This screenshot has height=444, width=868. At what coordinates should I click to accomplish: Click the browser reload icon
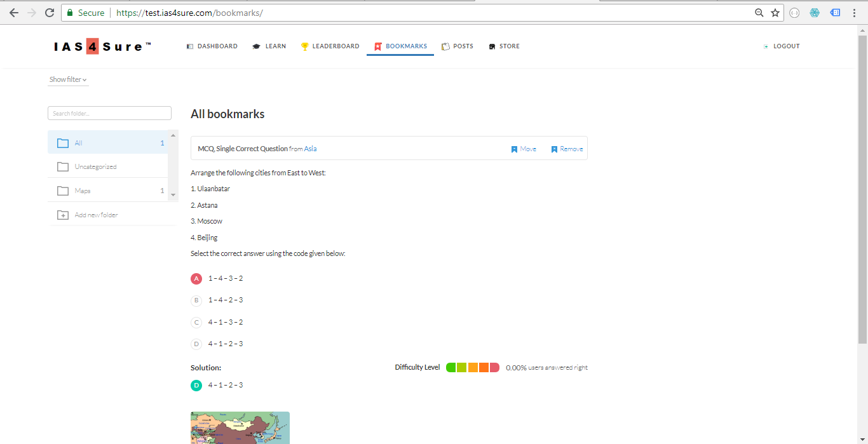point(50,13)
